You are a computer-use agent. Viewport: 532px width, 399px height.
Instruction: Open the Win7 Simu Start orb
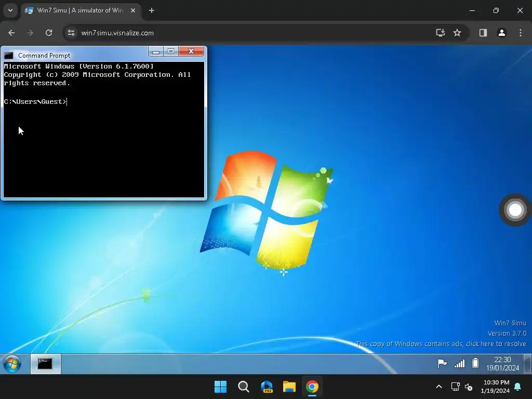click(x=12, y=364)
